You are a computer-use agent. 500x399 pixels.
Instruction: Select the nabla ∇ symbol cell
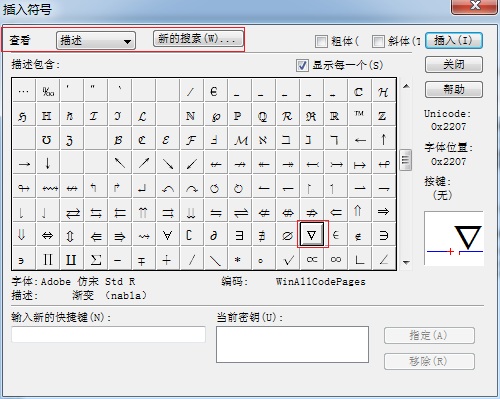pos(311,235)
